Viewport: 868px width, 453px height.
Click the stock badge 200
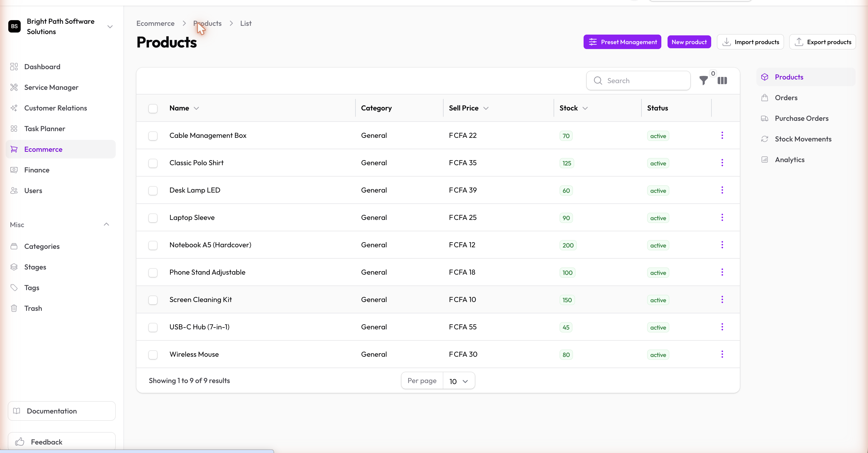pos(568,245)
